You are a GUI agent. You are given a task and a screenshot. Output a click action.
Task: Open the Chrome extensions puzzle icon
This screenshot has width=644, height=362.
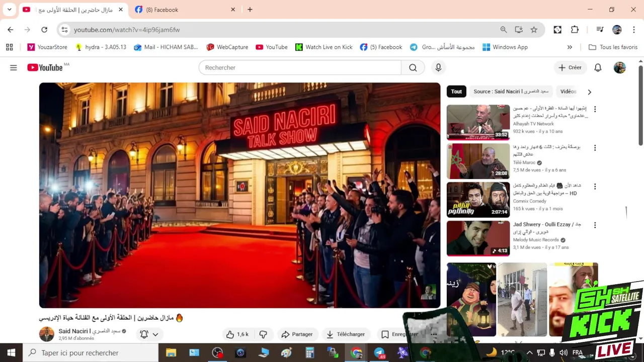tap(575, 30)
